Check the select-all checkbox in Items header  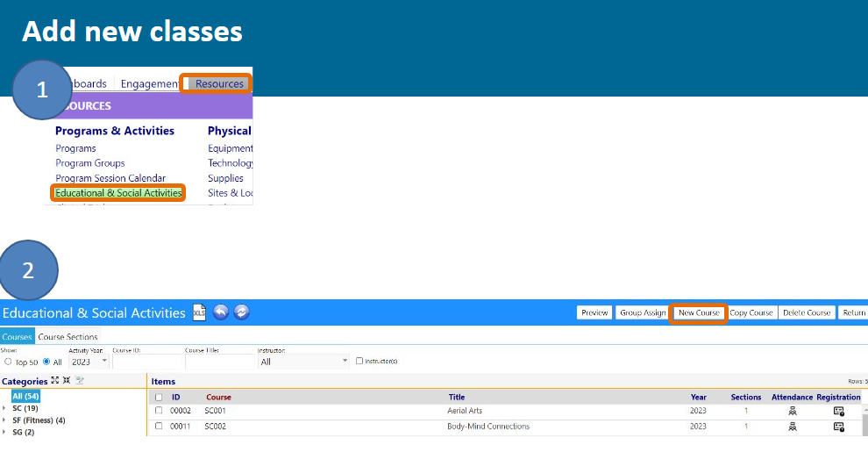tap(159, 398)
